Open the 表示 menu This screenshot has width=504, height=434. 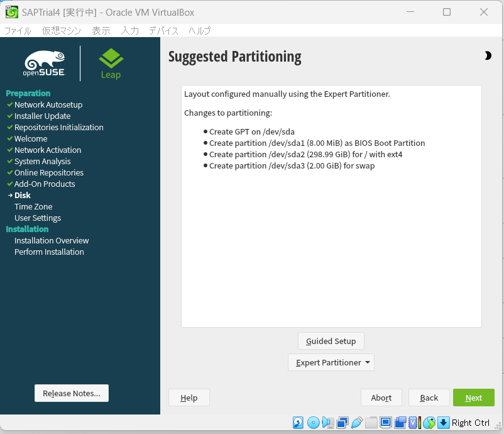click(x=101, y=31)
